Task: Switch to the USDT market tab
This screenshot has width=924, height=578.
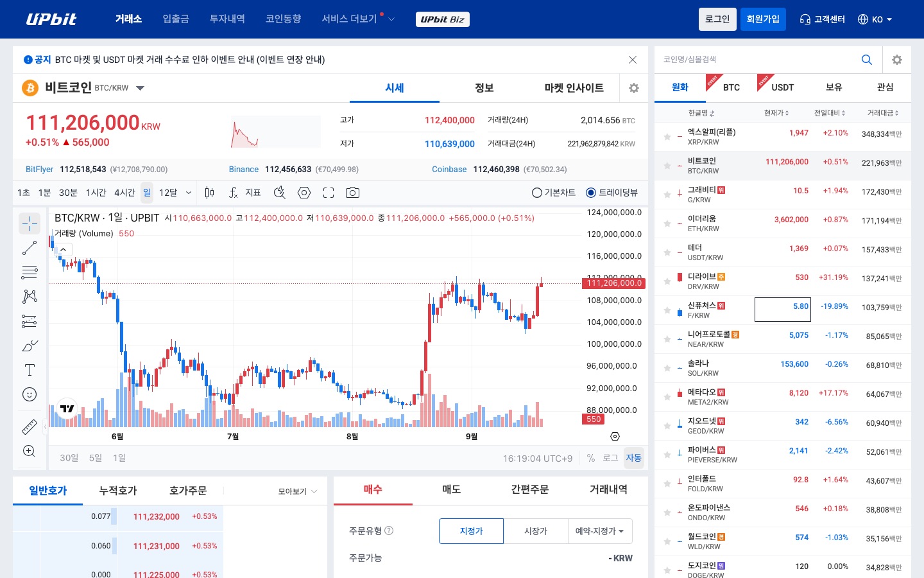Action: click(783, 87)
